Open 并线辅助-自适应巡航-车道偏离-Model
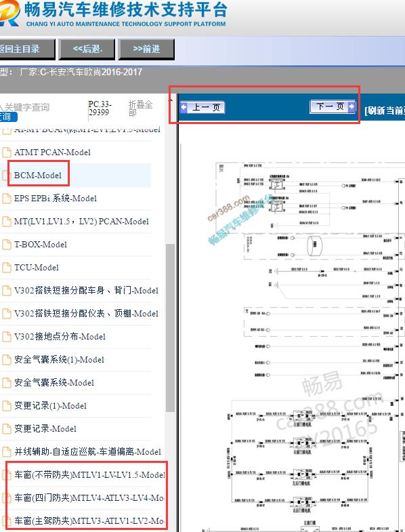Screen dimensions: 405x532 [87, 452]
